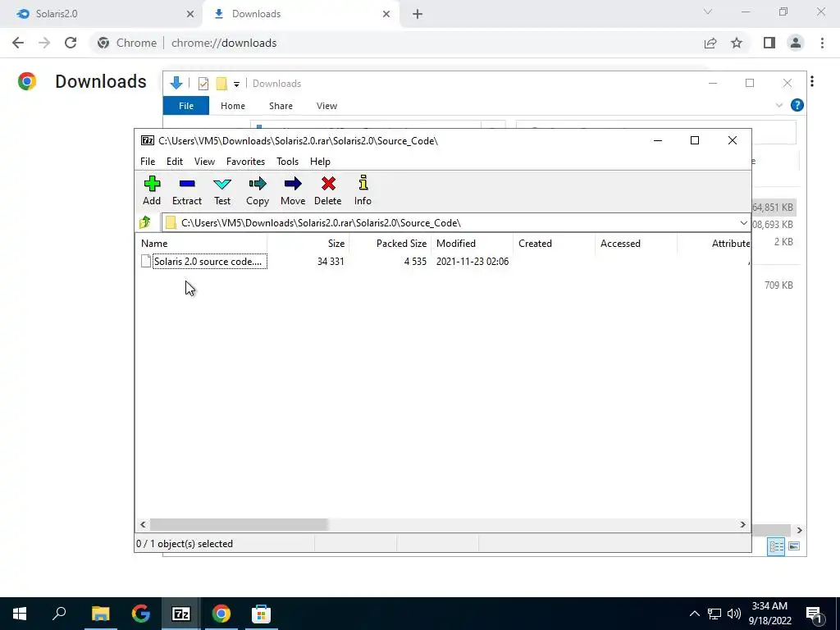This screenshot has height=630, width=840.
Task: Open the Chrome profile avatar
Action: pos(796,43)
